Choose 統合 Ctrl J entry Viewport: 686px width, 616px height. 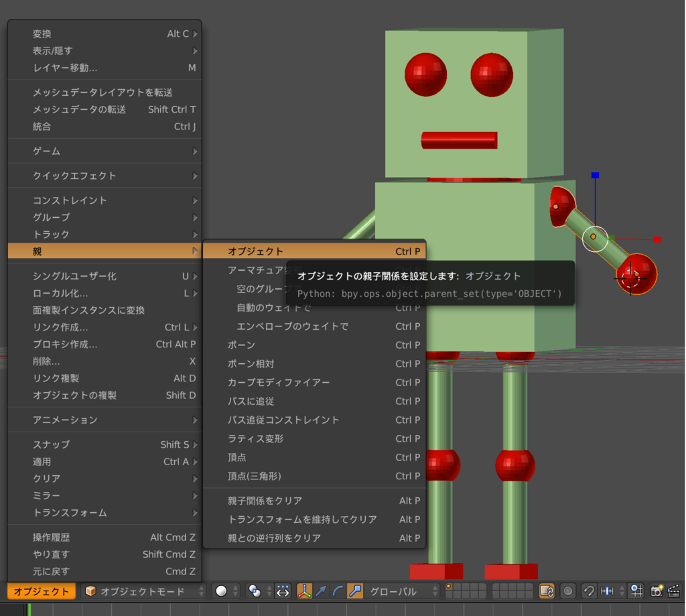click(x=105, y=127)
